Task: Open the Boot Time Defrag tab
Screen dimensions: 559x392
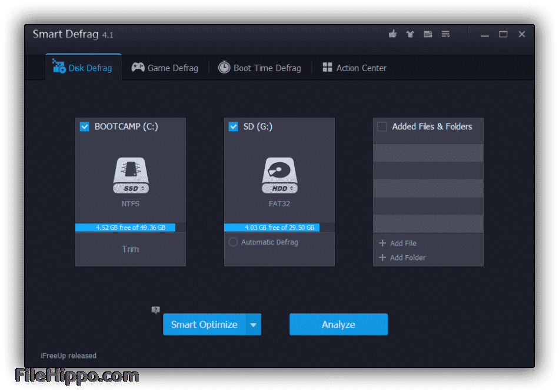Action: click(259, 68)
